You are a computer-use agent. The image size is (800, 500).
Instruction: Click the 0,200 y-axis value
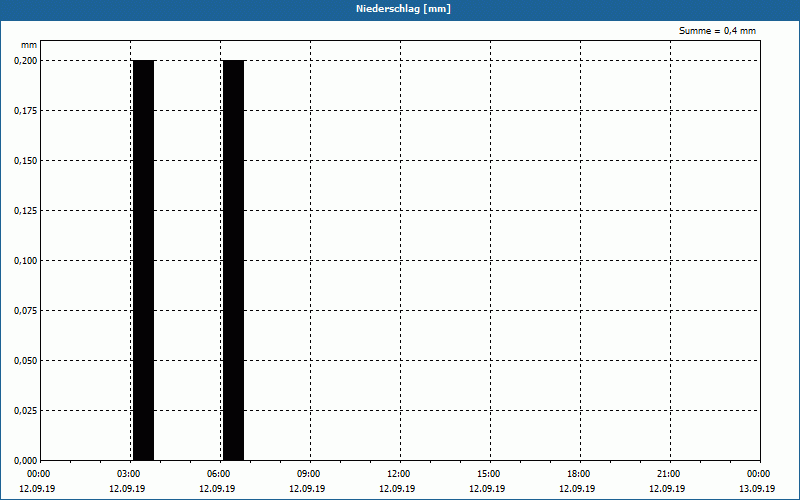tap(26, 61)
